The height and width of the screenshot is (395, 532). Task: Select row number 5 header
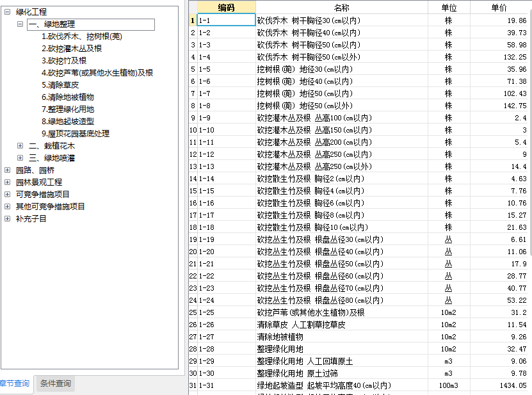pyautogui.click(x=193, y=69)
